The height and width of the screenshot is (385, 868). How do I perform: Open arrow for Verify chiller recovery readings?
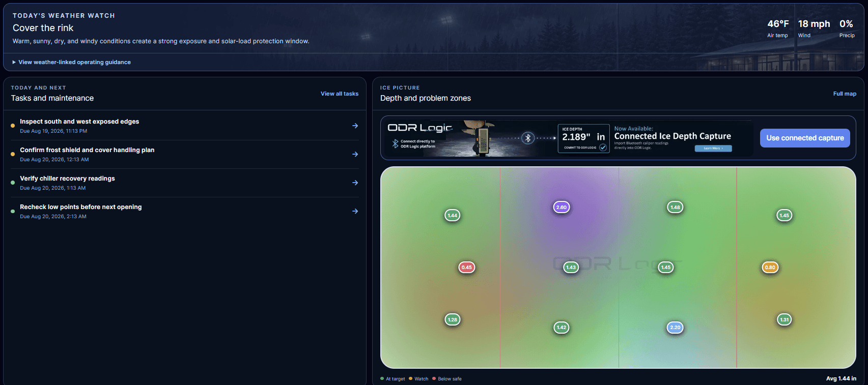click(355, 183)
